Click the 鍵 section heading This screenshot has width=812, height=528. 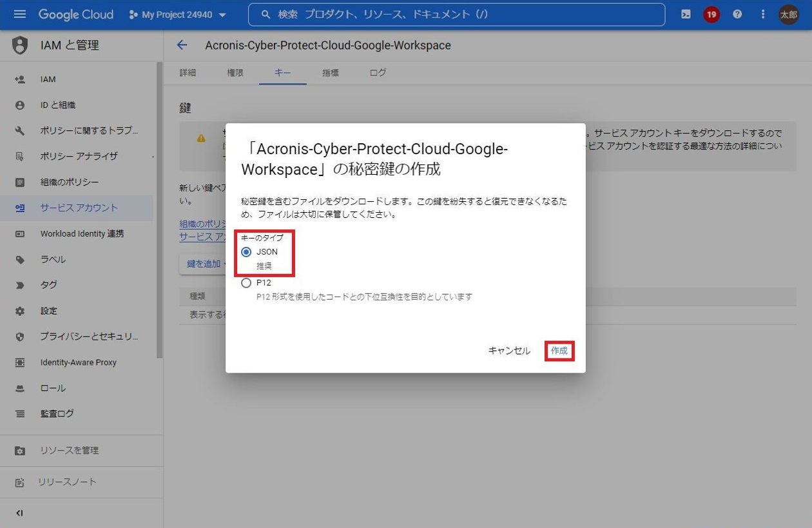[186, 108]
